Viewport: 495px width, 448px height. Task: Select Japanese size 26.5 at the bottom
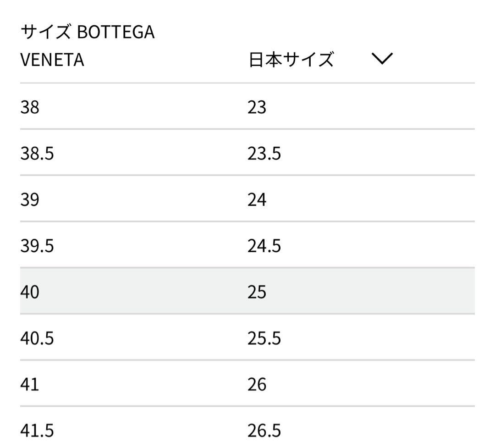(264, 430)
